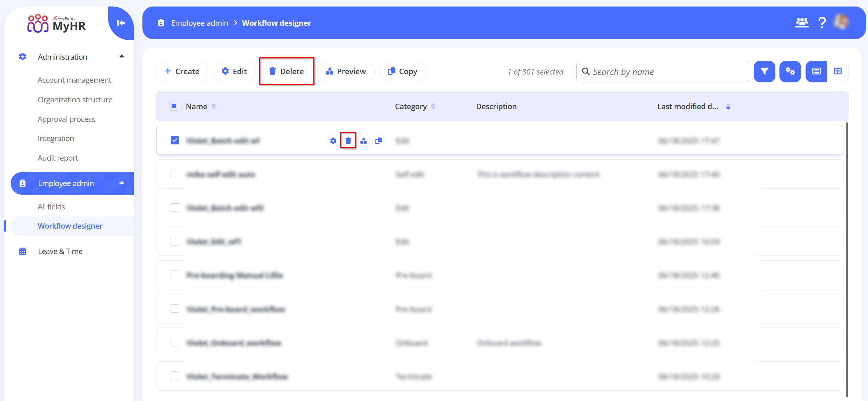Click the copy icon in selected row
The height and width of the screenshot is (401, 868).
tap(379, 140)
